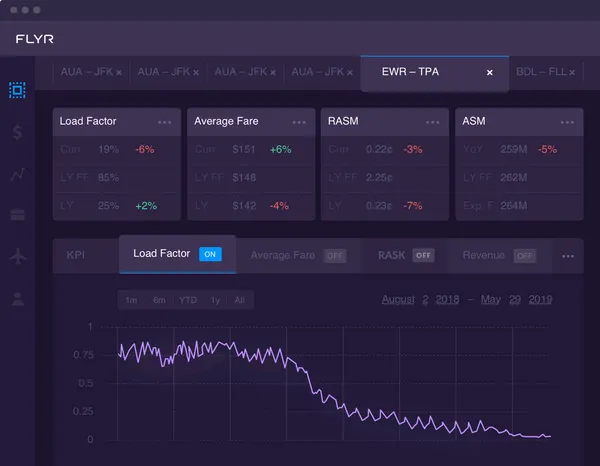Click the FLYR logo

coord(34,39)
